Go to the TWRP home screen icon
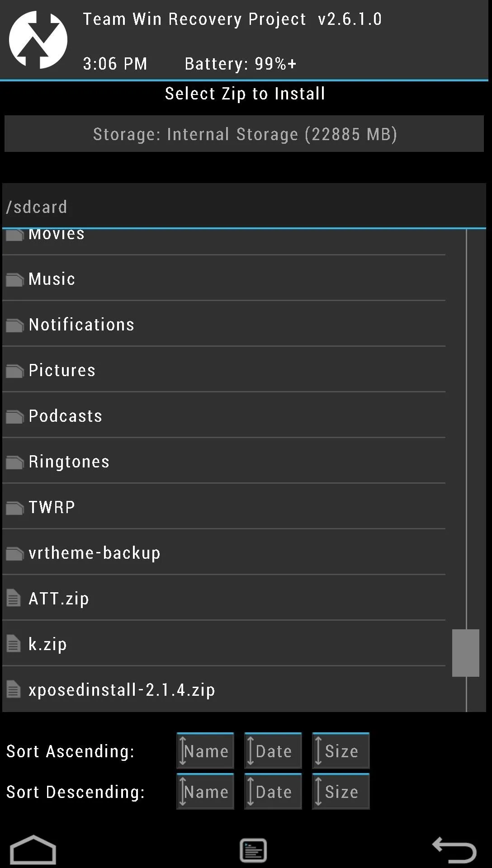The height and width of the screenshot is (868, 492). pyautogui.click(x=33, y=850)
